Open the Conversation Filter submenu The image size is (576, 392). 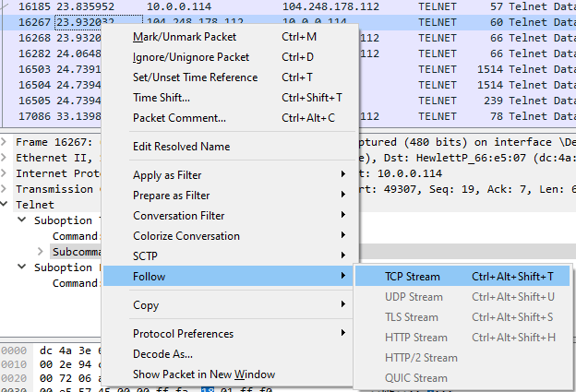[x=178, y=216]
